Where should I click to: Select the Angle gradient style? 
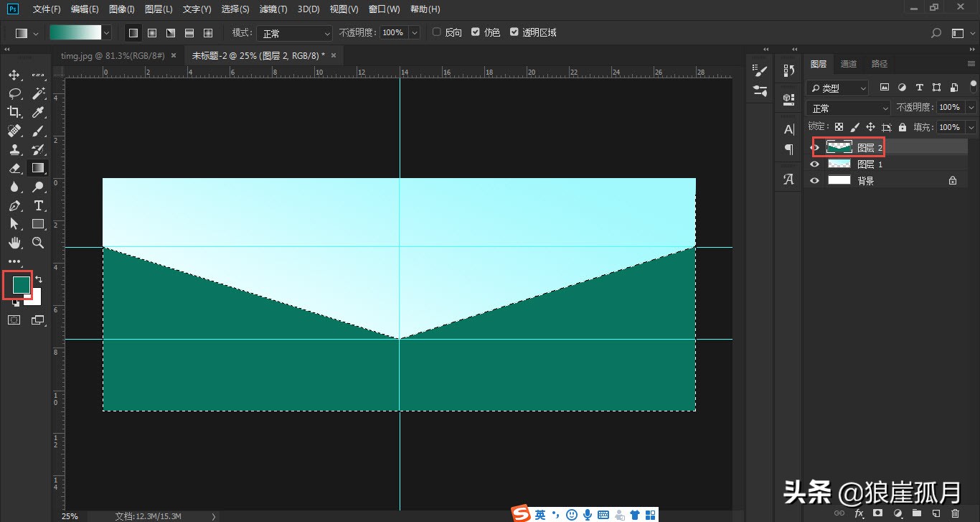[x=170, y=32]
